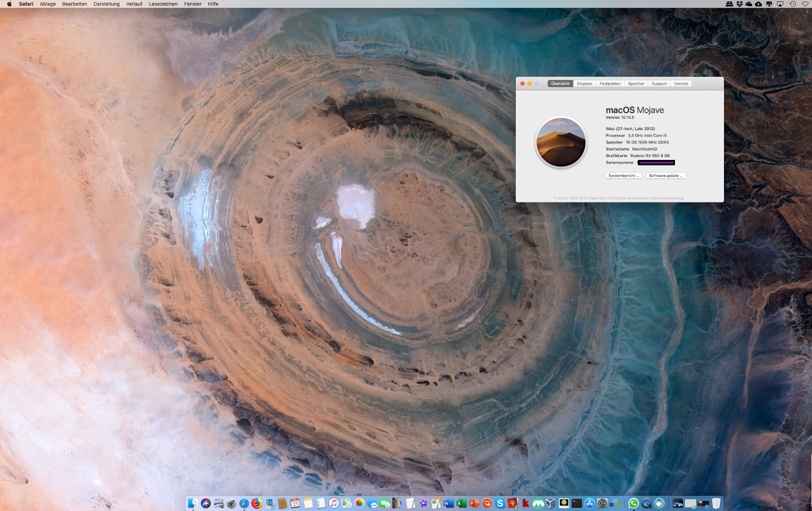Screen dimensions: 812x511
Task: Click the Systembericht button
Action: pos(624,176)
